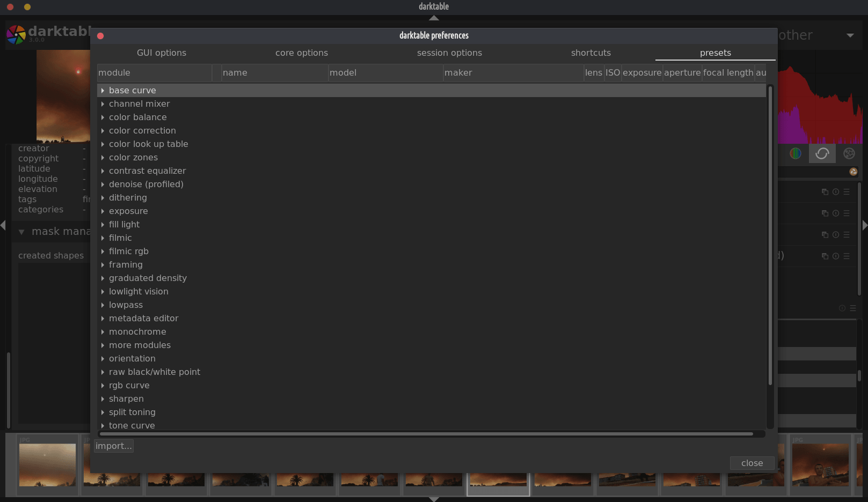868x502 pixels.
Task: Switch to the shortcuts tab
Action: point(590,53)
